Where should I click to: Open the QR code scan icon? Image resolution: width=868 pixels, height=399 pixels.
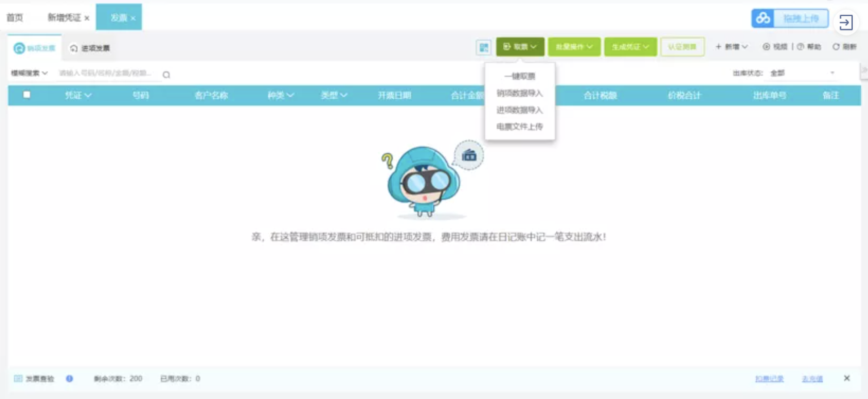pos(484,47)
